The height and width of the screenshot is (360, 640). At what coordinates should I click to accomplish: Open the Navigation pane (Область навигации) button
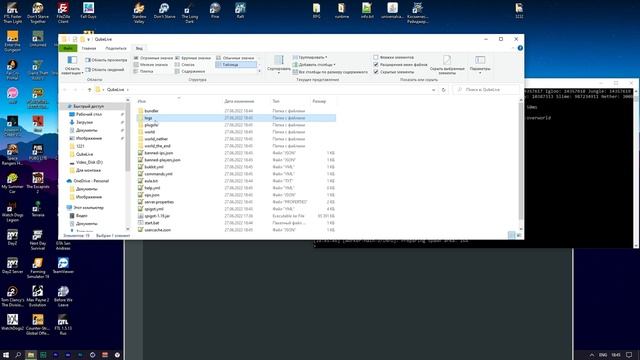[x=72, y=65]
